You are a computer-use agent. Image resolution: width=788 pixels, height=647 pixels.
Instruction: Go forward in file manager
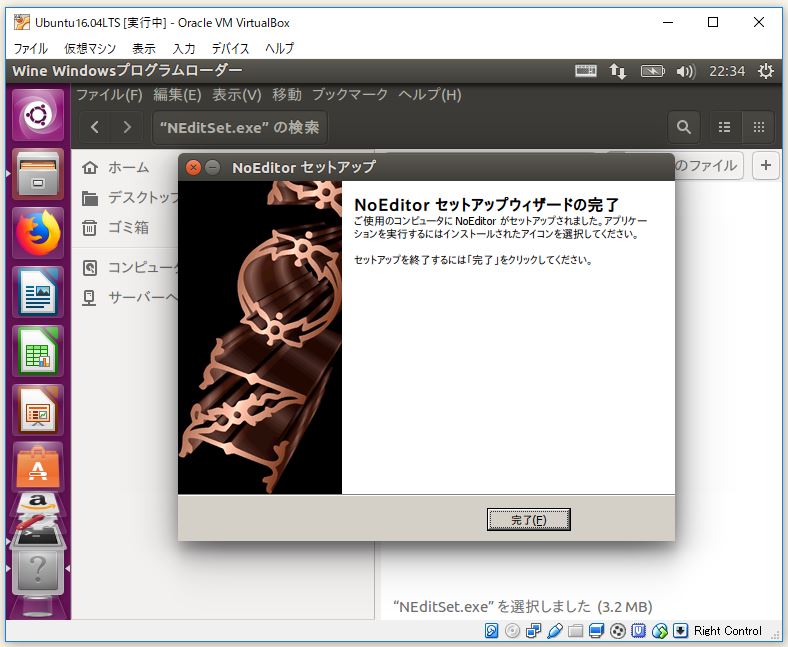coord(127,127)
